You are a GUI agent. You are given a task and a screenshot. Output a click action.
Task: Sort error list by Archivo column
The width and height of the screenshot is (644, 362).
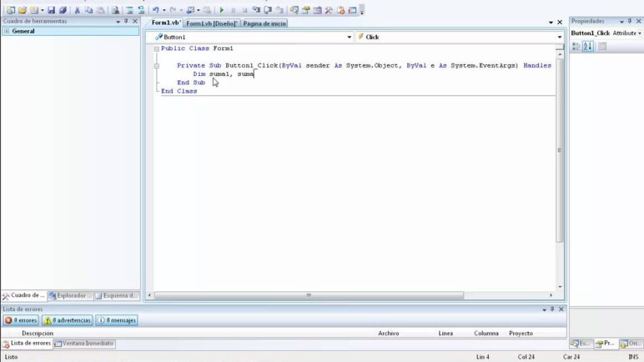[x=389, y=333]
